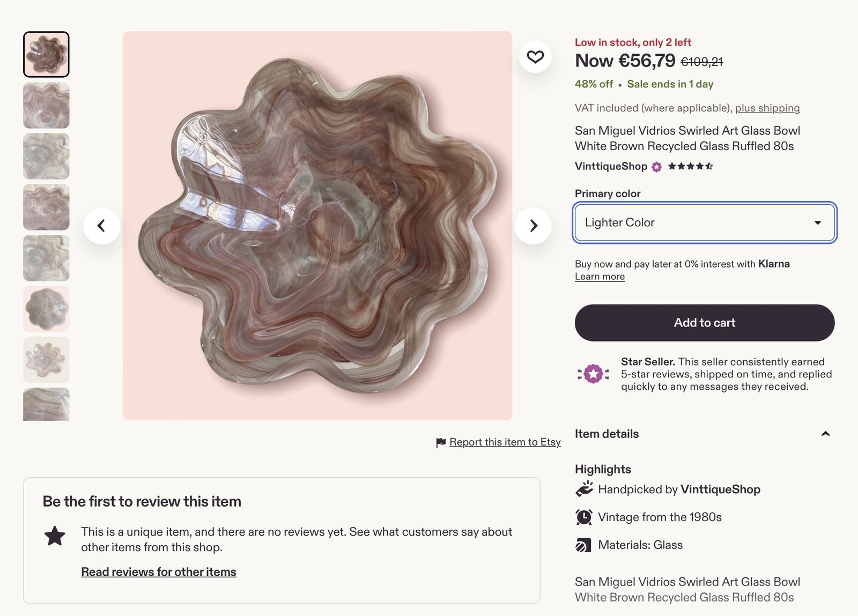Open Klarna Learn more link
This screenshot has height=616, width=858.
600,277
